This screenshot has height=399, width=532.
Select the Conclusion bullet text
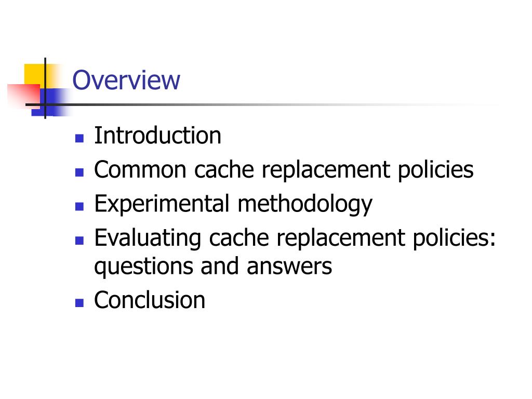[150, 300]
